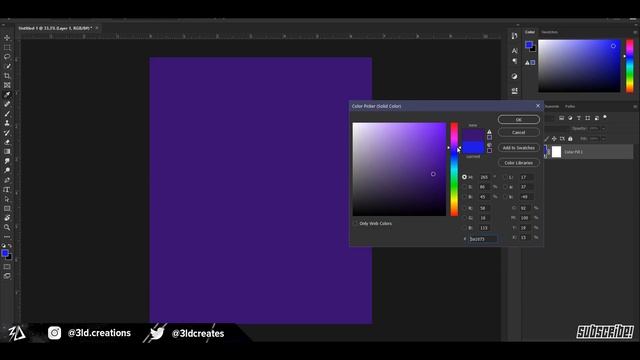Enable Only Web Colors checkbox
640x360 pixels.
355,223
